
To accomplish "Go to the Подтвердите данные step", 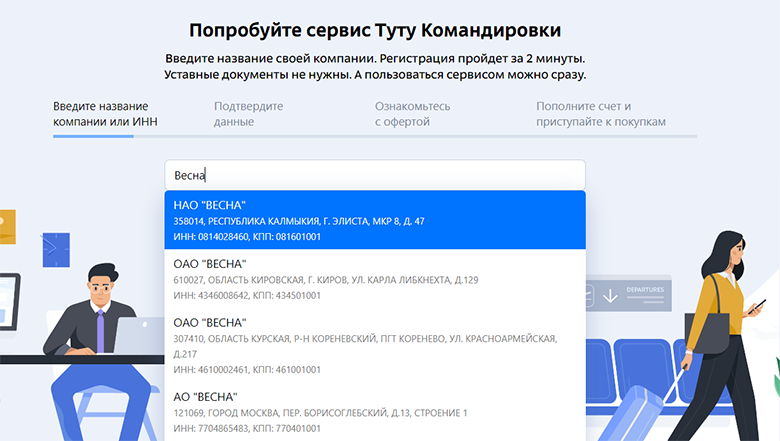I will pos(249,114).
